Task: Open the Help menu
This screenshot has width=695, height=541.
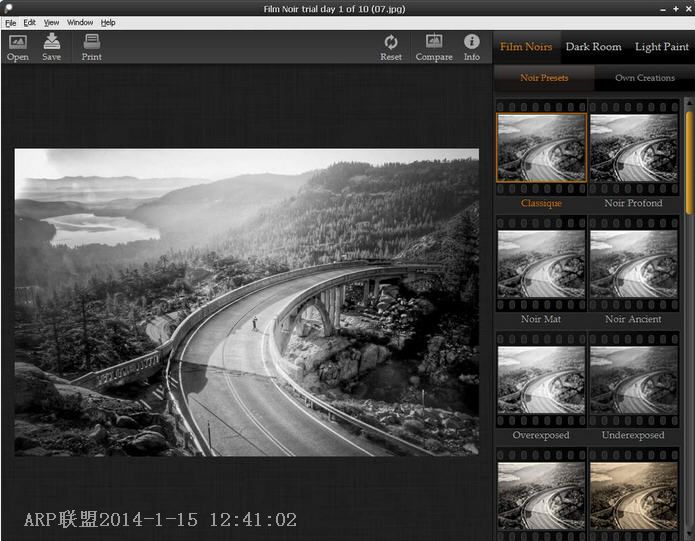Action: point(108,22)
